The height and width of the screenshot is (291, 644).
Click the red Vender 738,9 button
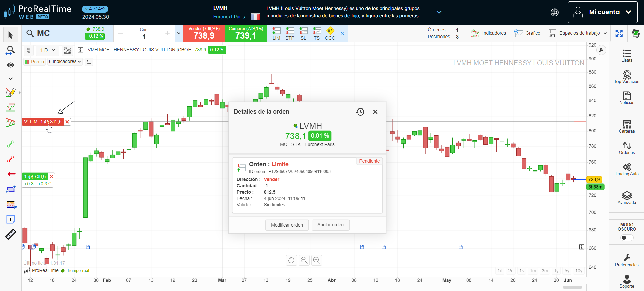click(x=204, y=33)
